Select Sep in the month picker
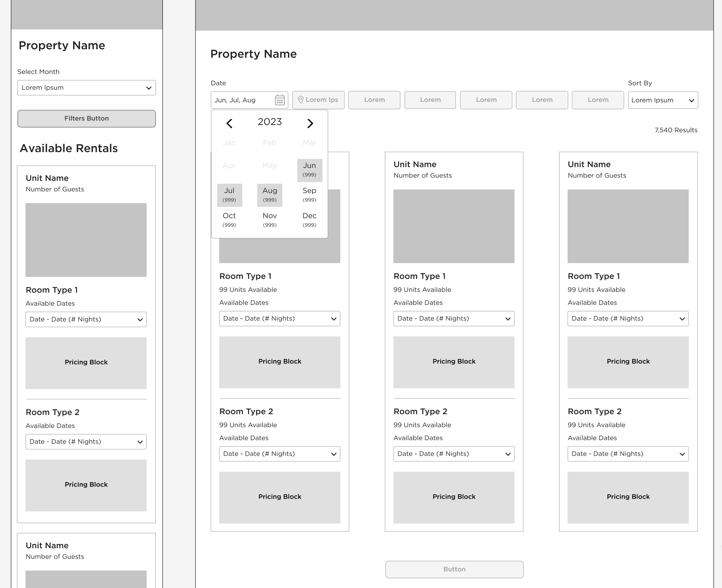The height and width of the screenshot is (588, 722). click(x=310, y=195)
